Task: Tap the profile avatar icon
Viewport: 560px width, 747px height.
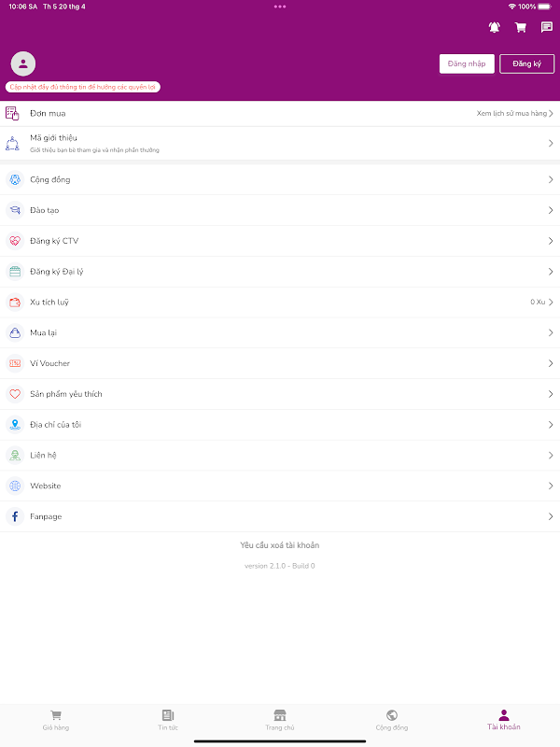Action: click(23, 63)
